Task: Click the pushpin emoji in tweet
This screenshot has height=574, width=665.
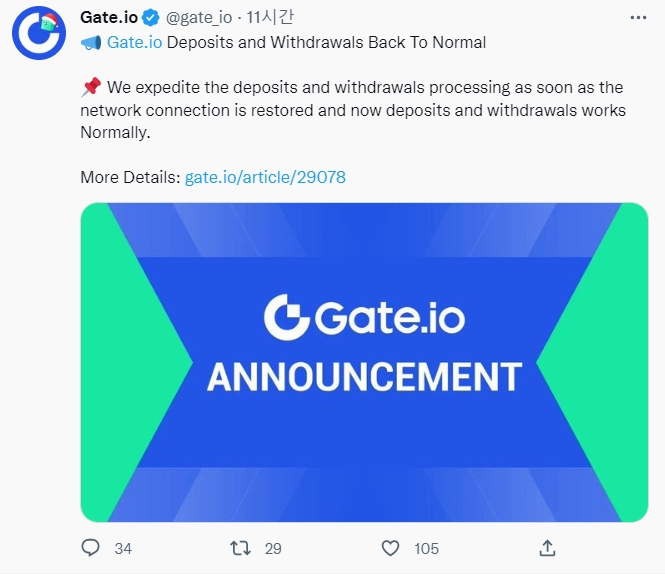Action: 90,88
